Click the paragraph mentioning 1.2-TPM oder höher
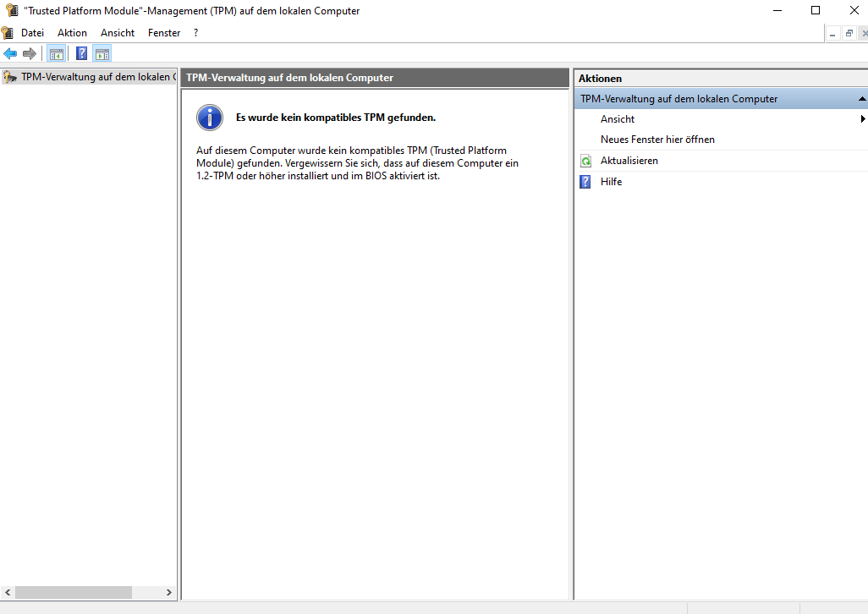868x614 pixels. pos(357,163)
